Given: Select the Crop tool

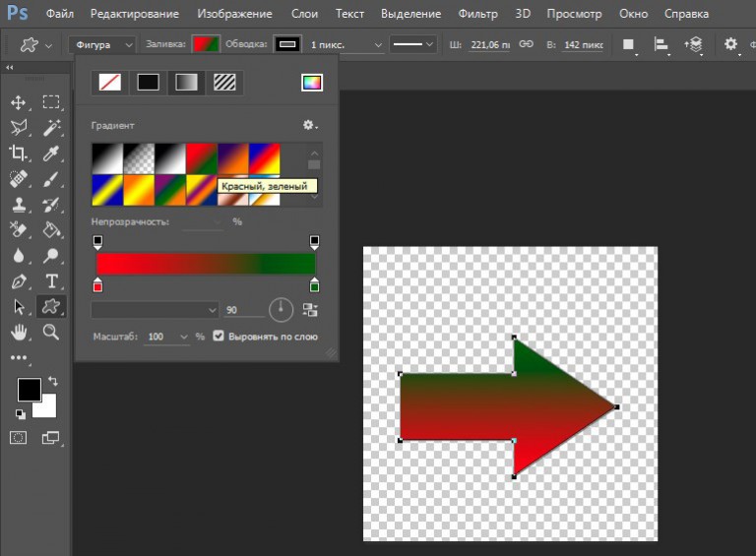Looking at the screenshot, I should [19, 154].
